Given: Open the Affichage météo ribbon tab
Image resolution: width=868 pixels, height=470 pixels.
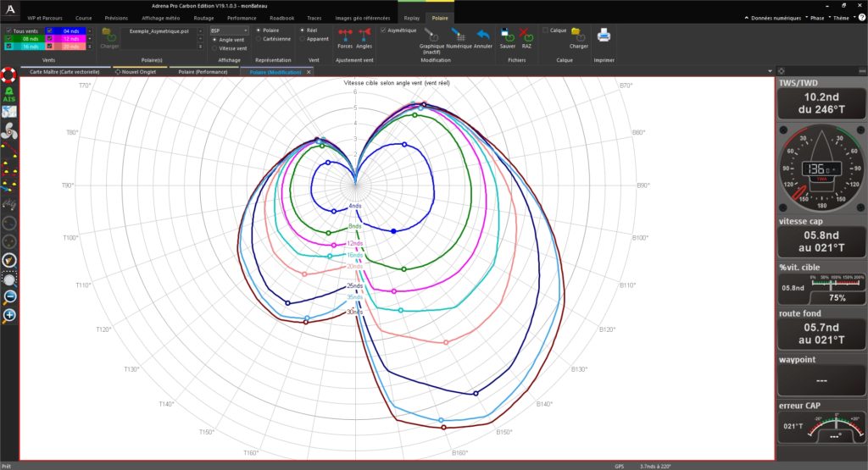Looking at the screenshot, I should point(160,19).
